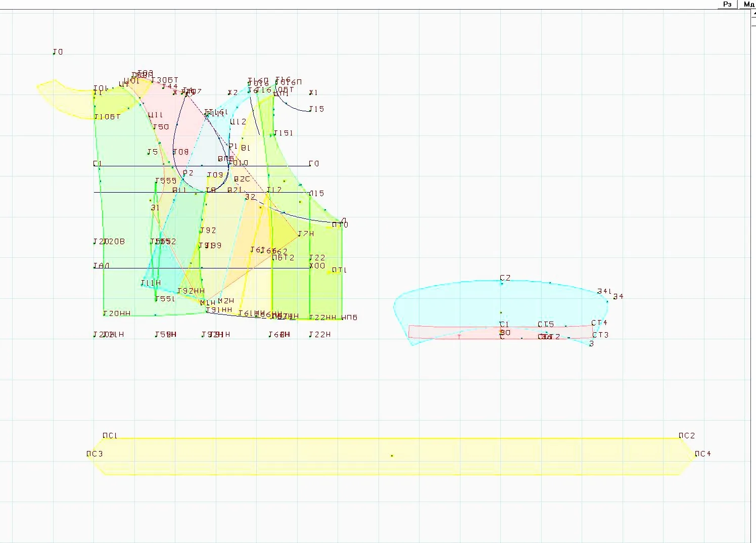Image resolution: width=756 pixels, height=543 pixels.
Task: Select the ПТ1 point marker
Action: coord(339,270)
